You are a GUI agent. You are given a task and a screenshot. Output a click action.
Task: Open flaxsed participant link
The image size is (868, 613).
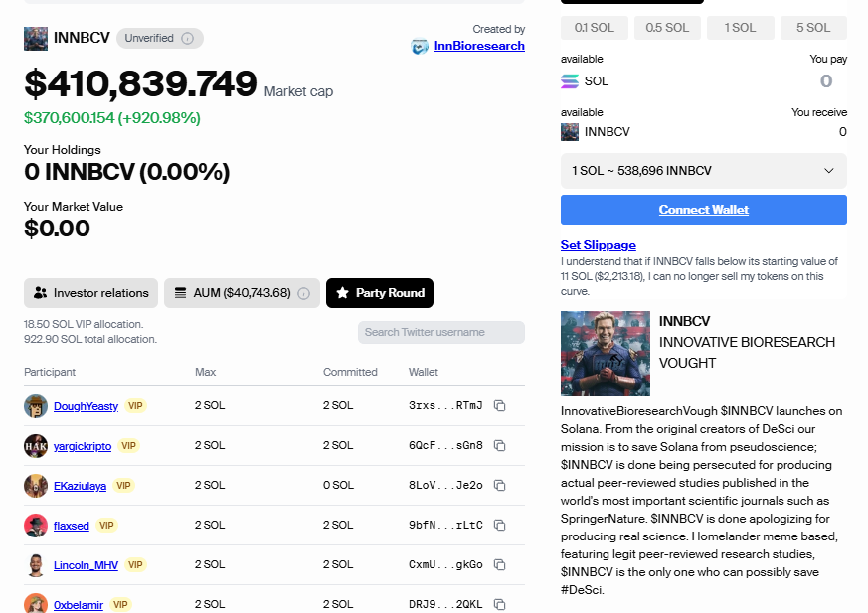(72, 526)
